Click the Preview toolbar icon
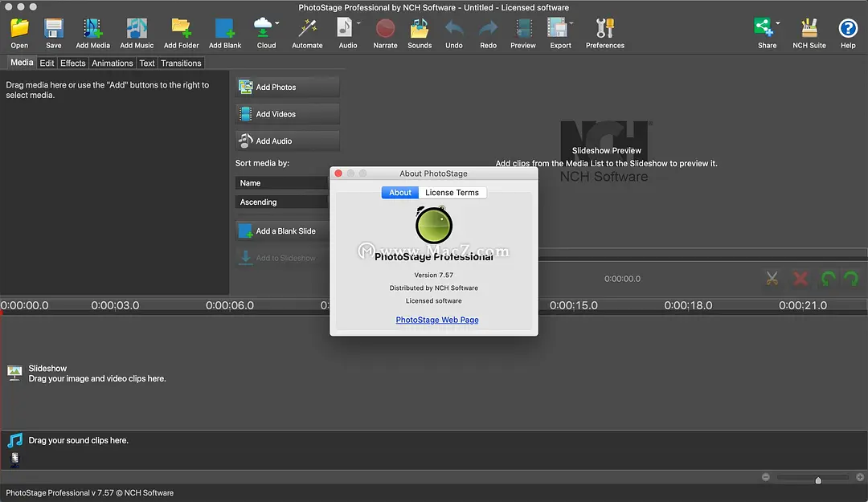The width and height of the screenshot is (868, 502). (523, 28)
